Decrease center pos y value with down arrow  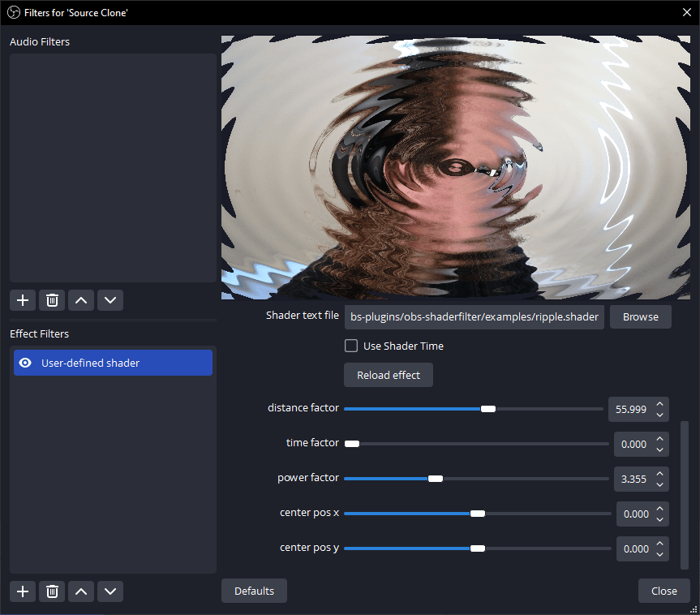659,554
